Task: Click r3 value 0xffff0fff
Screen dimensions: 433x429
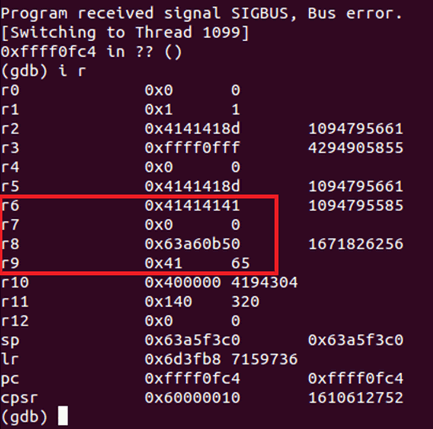Action: (192, 148)
